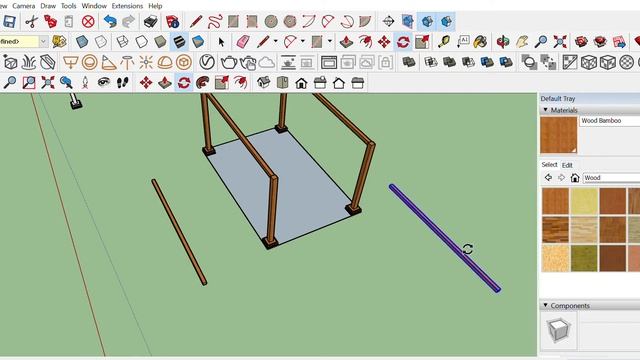Image resolution: width=640 pixels, height=360 pixels.
Task: Select the Polygon tool
Action: pos(290,21)
